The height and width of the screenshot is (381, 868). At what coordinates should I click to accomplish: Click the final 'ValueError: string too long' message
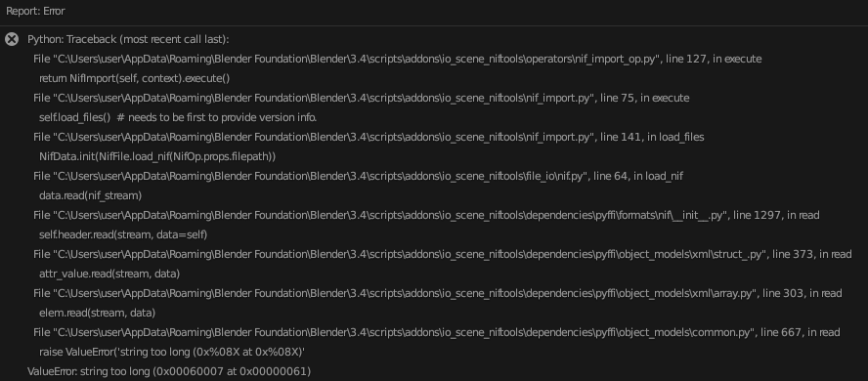tap(169, 371)
